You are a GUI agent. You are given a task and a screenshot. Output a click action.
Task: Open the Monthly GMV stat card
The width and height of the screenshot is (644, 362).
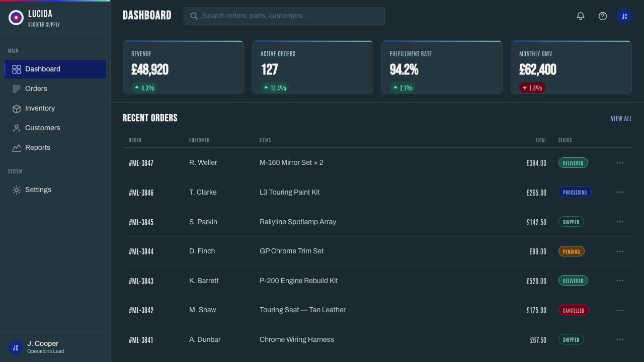coord(571,67)
